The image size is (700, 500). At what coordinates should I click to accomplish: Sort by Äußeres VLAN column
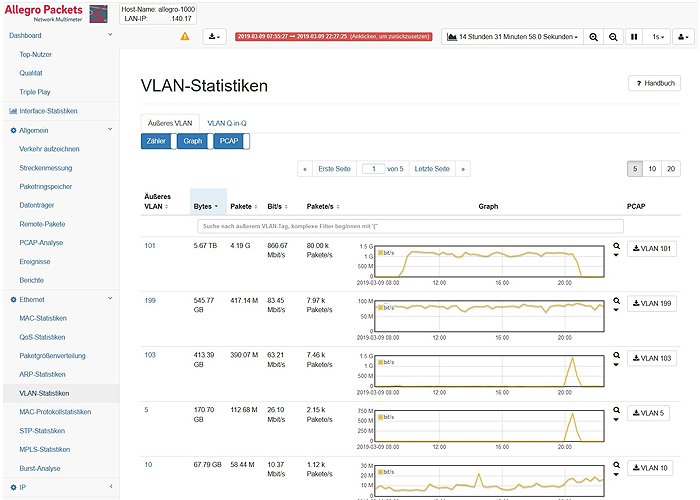(156, 201)
